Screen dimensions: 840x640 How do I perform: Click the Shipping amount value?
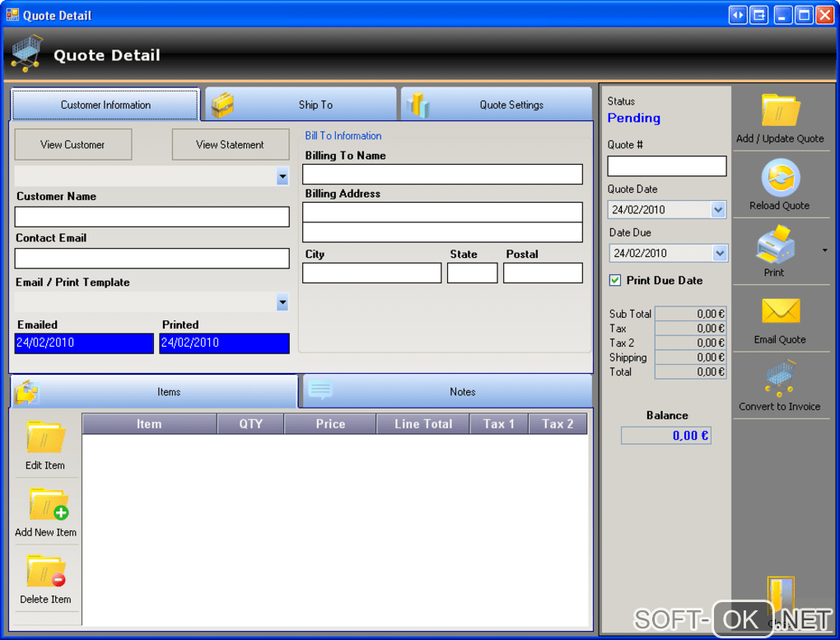point(691,357)
